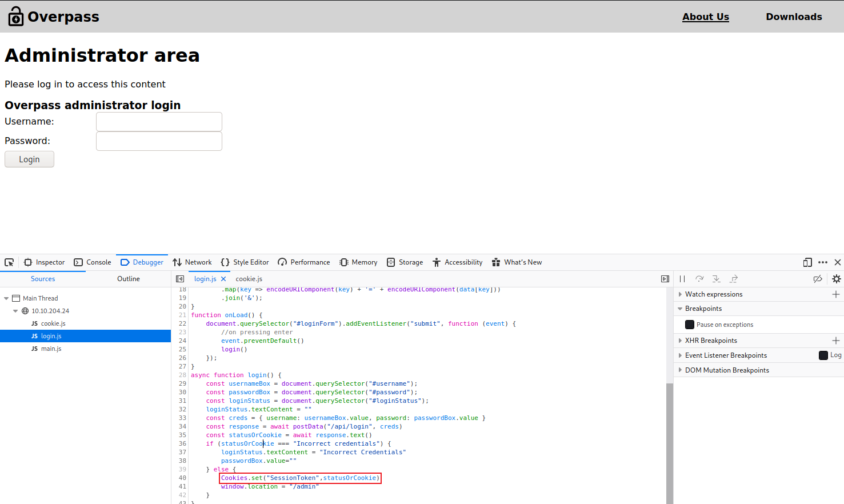The image size is (844, 504).
Task: Collapse the 10.10.204.24 host node
Action: click(x=15, y=311)
